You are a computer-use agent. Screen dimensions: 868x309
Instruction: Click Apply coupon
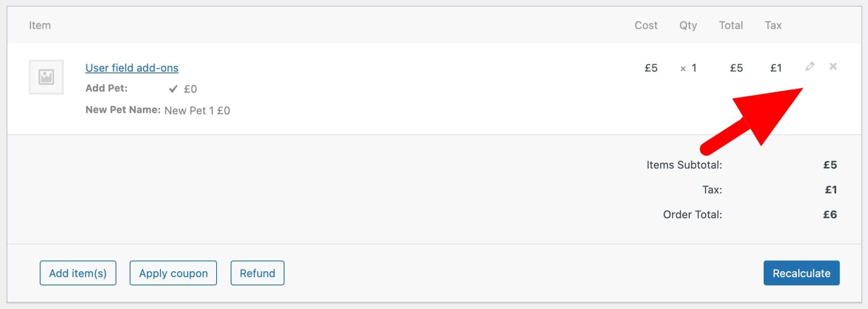(x=172, y=273)
